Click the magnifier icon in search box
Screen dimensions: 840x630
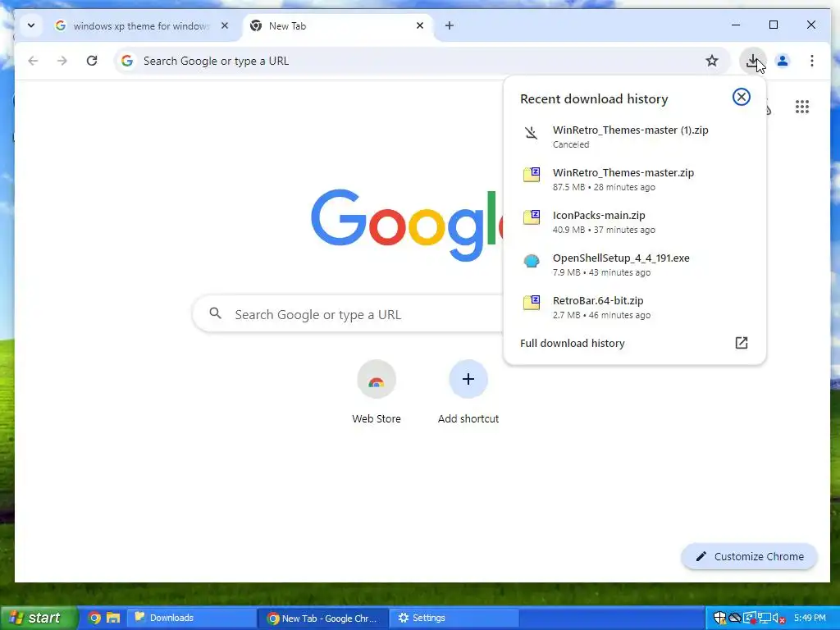[x=216, y=313]
